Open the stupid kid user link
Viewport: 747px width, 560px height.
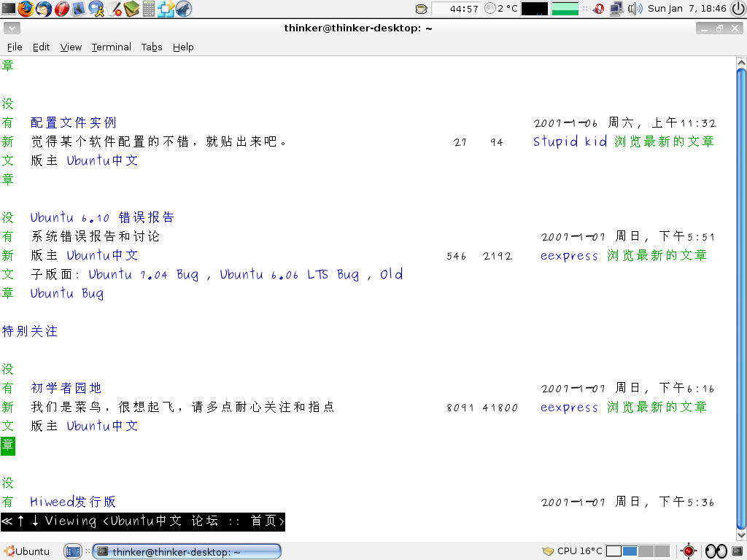(570, 141)
